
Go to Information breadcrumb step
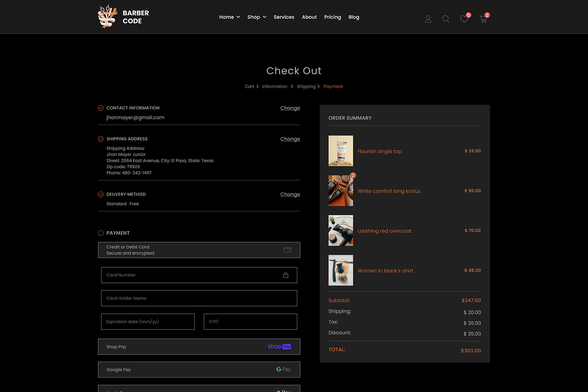[x=274, y=86]
